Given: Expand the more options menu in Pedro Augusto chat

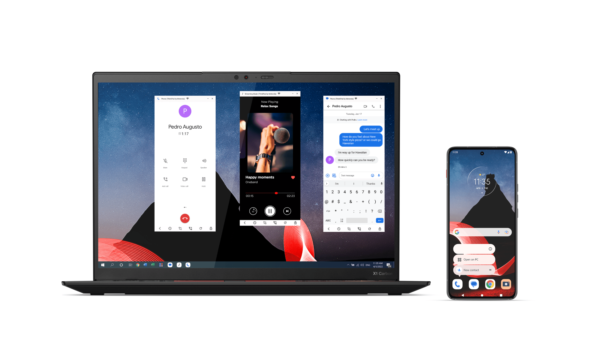Looking at the screenshot, I should pos(380,106).
